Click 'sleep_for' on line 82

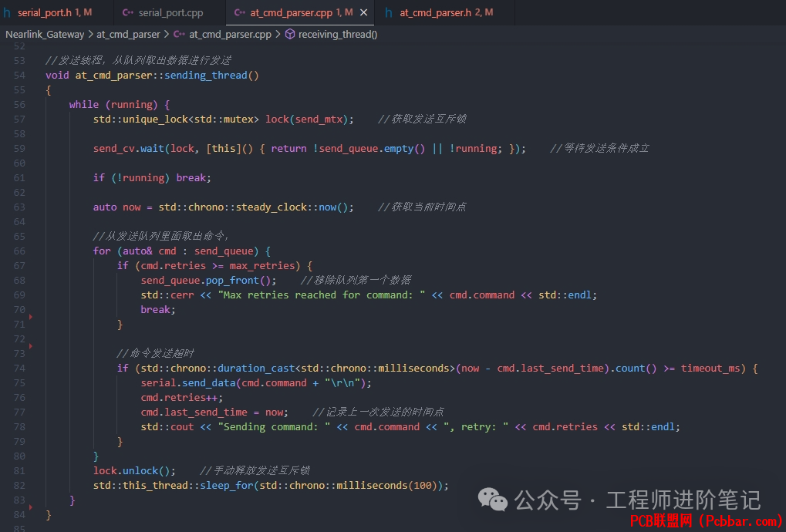pos(227,486)
